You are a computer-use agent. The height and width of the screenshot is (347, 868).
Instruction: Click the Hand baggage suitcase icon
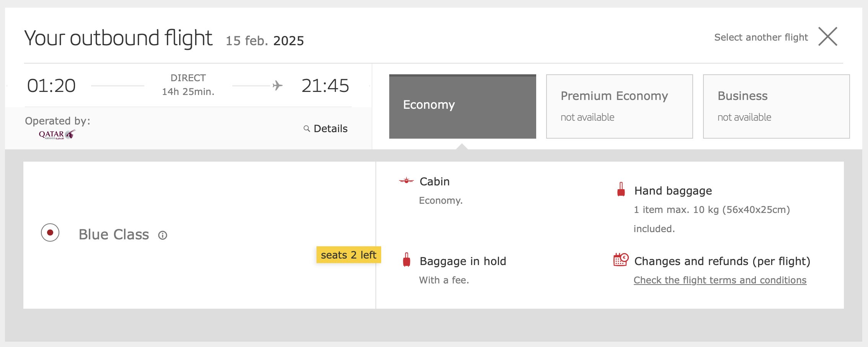[x=621, y=189]
